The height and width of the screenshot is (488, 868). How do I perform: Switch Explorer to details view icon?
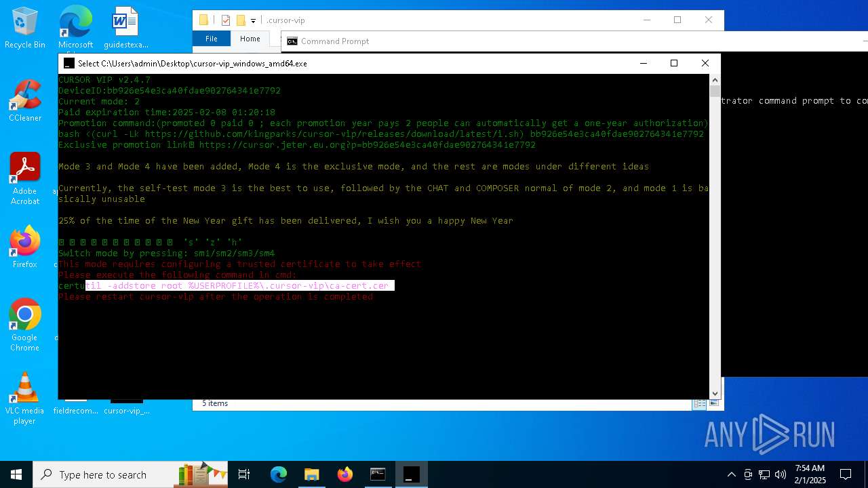click(x=699, y=403)
